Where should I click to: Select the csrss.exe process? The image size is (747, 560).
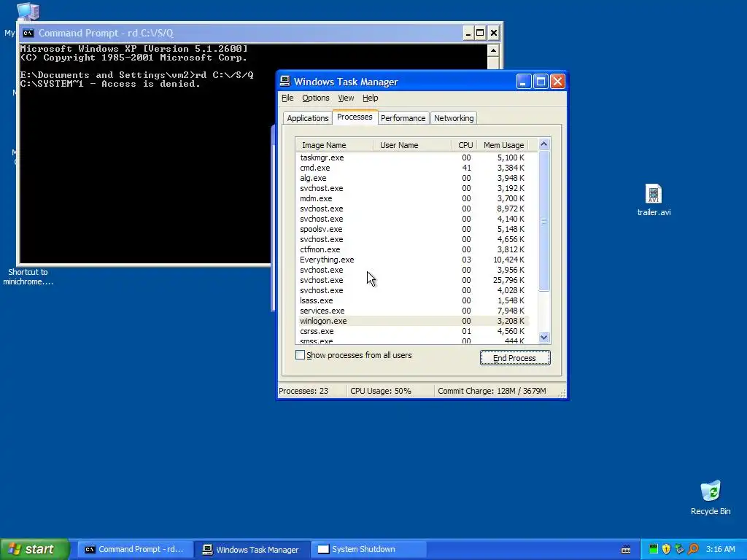pyautogui.click(x=414, y=331)
